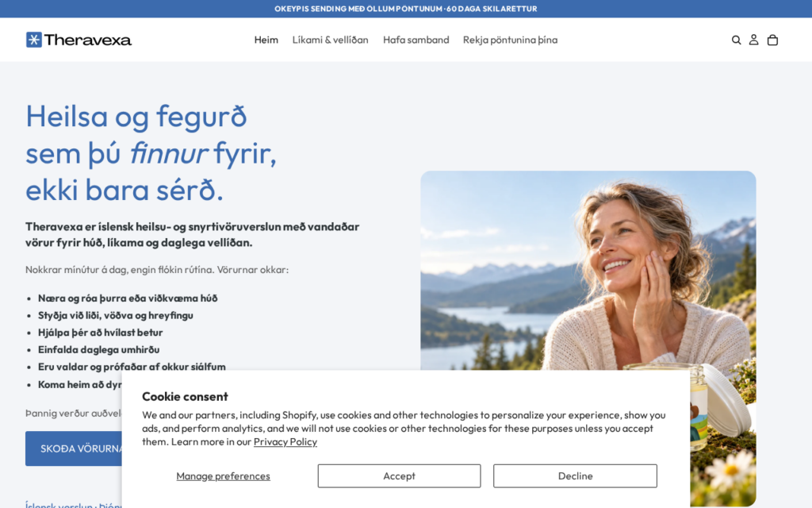Open the Privacy Policy link
The image size is (812, 508).
coord(285,441)
